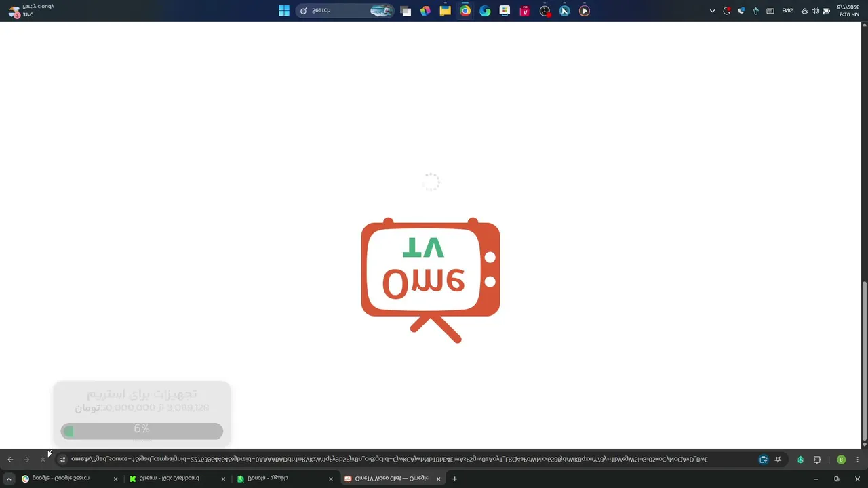
Task: Click the install app address bar icon
Action: click(x=764, y=460)
